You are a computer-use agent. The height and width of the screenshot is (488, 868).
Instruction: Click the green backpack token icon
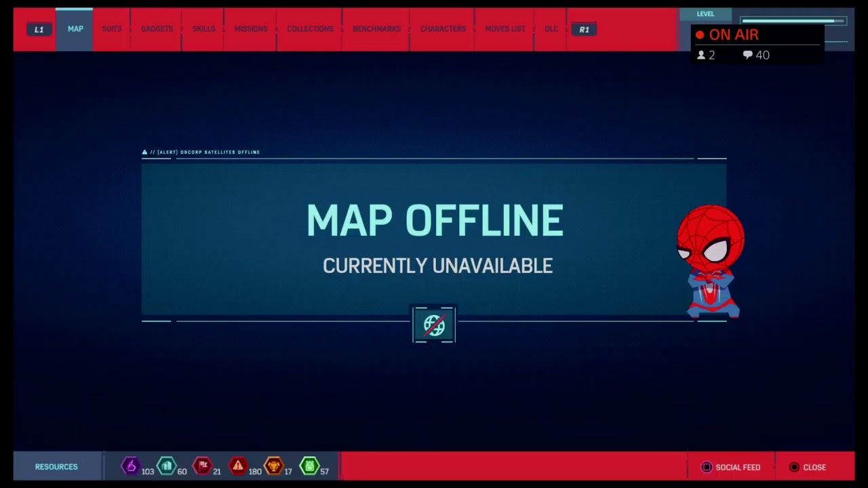(x=309, y=466)
